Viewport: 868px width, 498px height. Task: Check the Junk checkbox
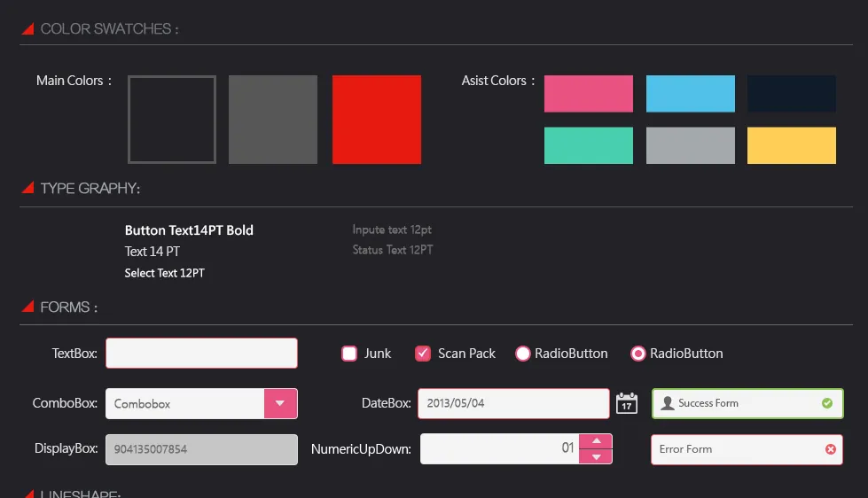[349, 354]
